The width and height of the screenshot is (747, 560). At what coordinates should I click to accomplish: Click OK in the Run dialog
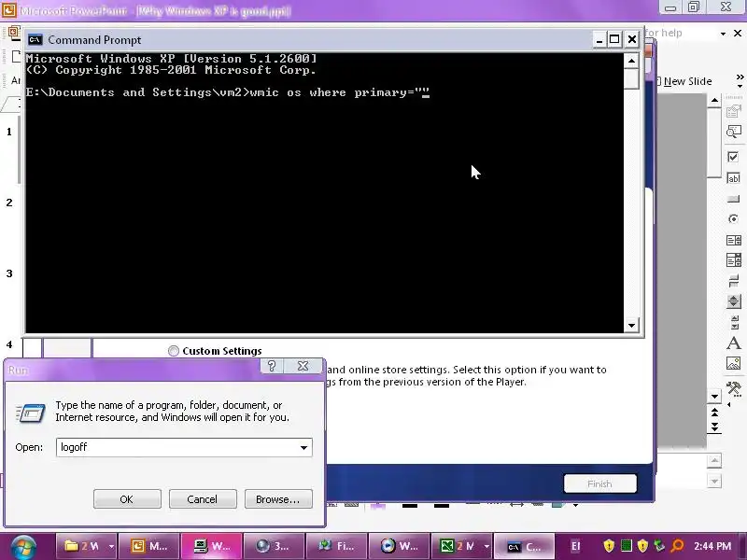pos(127,499)
